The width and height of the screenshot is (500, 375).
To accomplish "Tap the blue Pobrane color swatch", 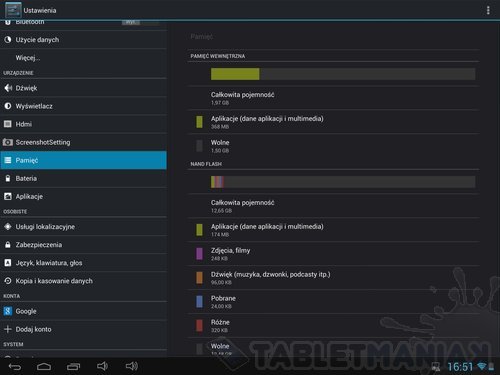I will [x=199, y=302].
